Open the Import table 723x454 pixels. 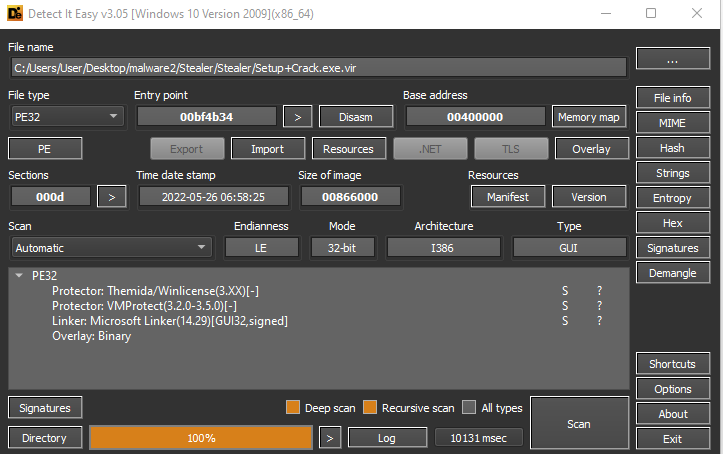267,148
